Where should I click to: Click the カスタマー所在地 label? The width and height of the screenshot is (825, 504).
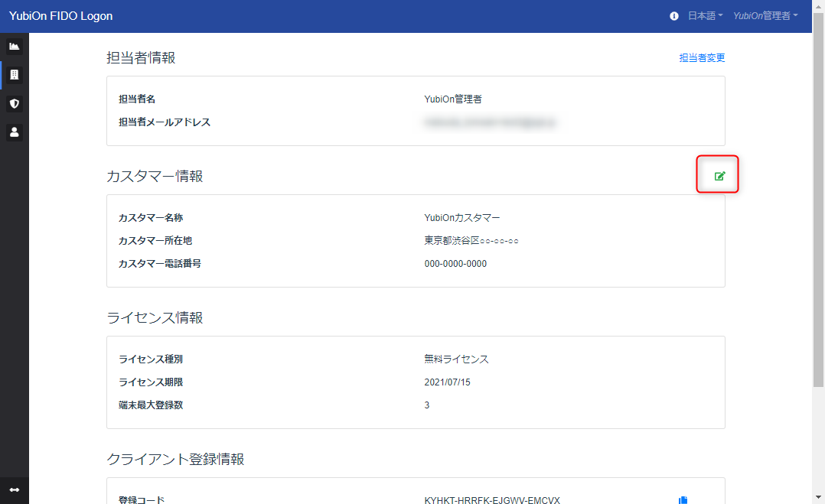(155, 241)
